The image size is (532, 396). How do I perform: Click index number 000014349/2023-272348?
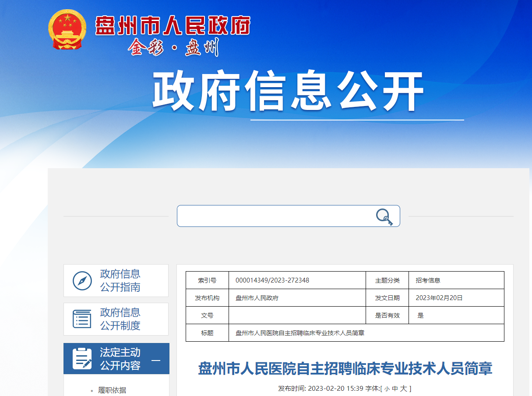point(272,280)
